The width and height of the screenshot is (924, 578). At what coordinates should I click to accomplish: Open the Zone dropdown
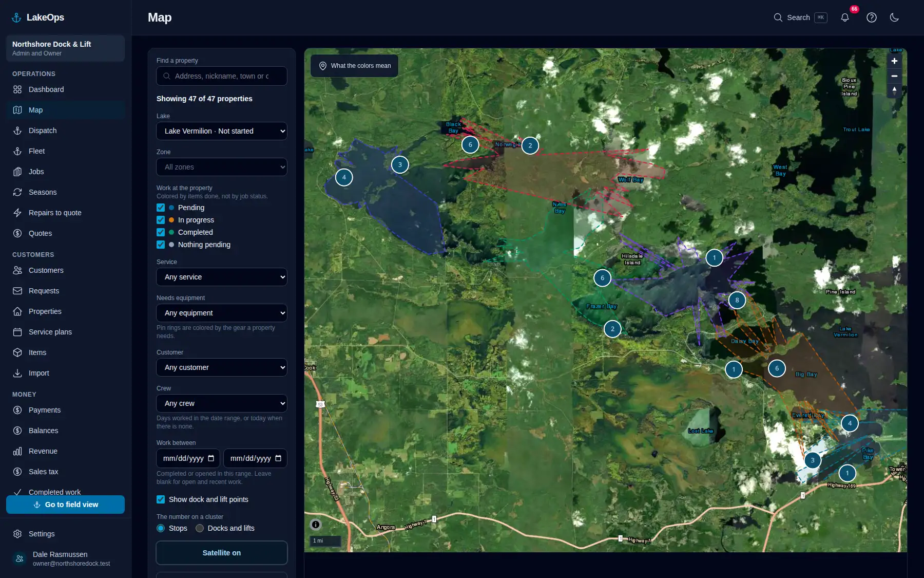[x=222, y=167]
